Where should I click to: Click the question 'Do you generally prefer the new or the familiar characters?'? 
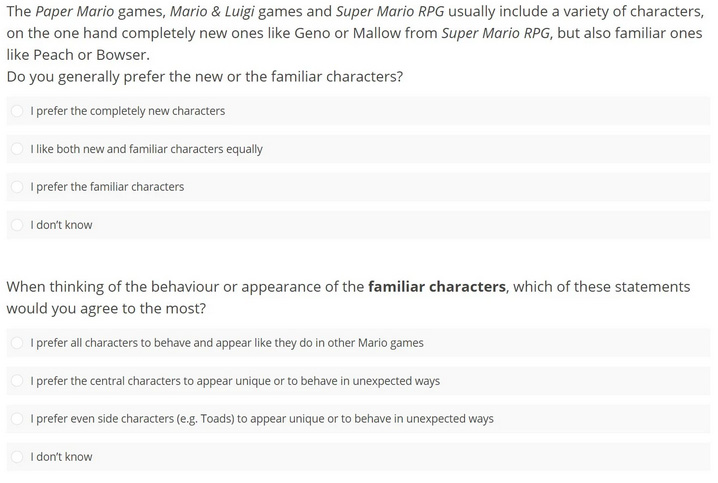[x=205, y=76]
